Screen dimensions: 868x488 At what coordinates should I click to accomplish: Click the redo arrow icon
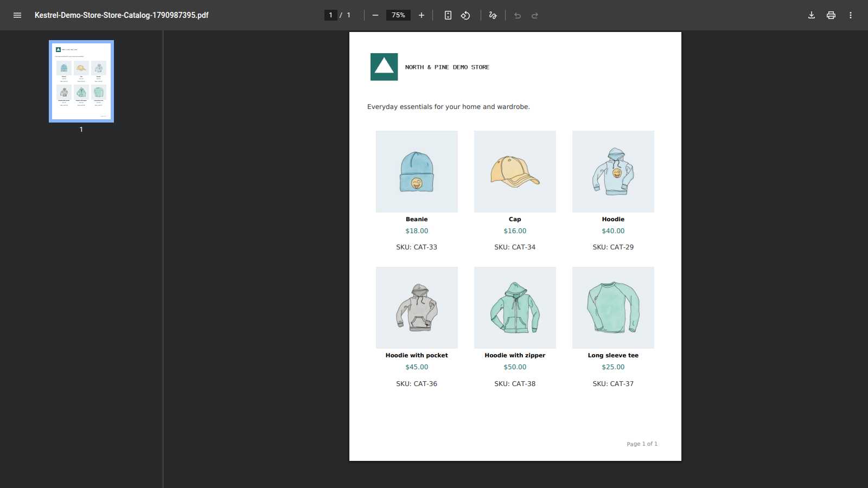[535, 15]
